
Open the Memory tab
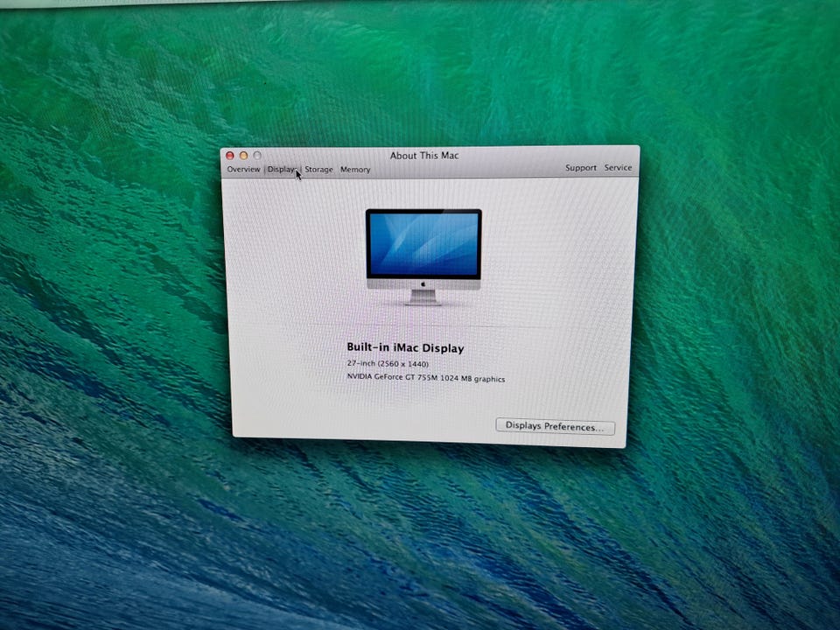355,169
